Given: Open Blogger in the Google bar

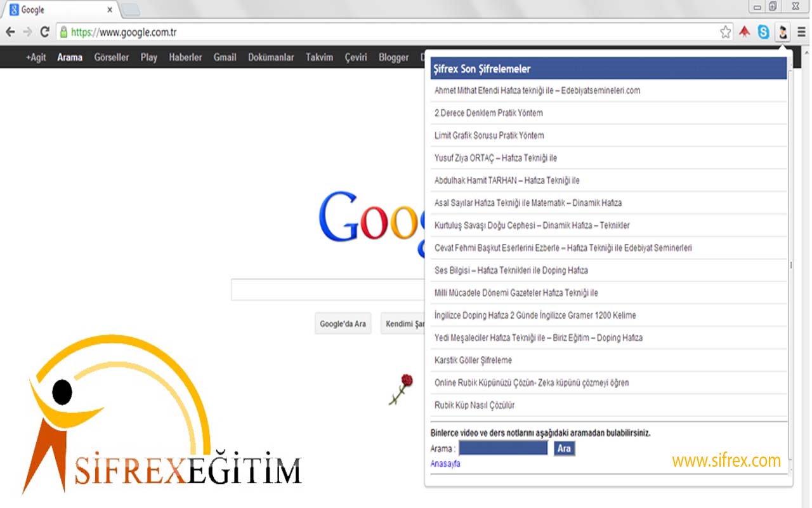Looking at the screenshot, I should 394,57.
